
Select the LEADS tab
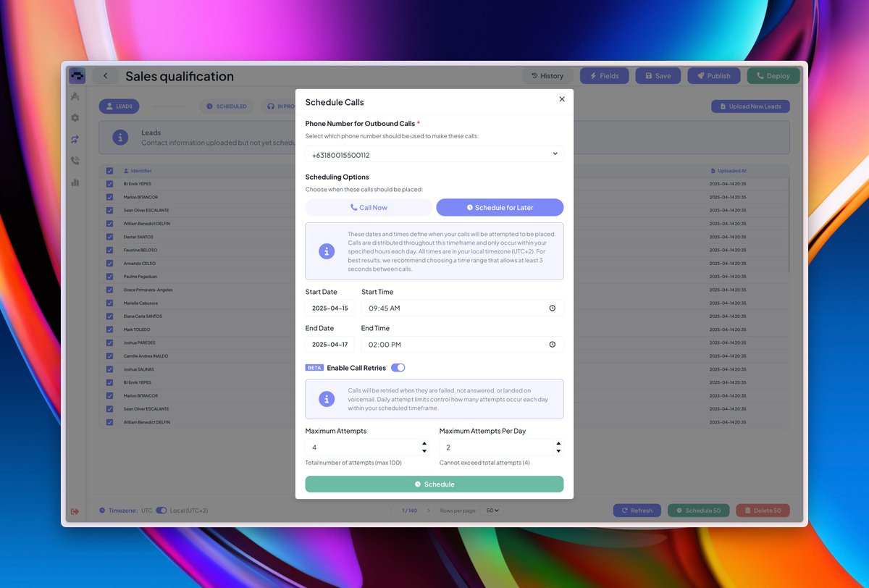(119, 106)
